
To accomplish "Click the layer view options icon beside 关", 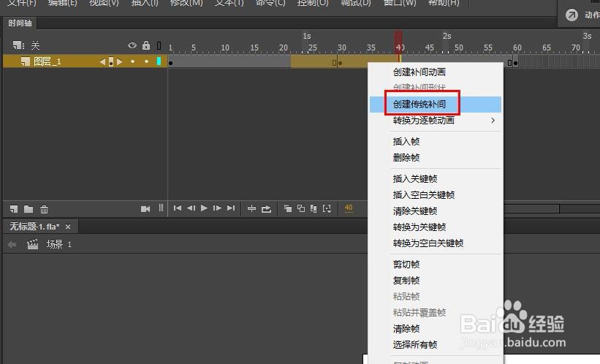I will (x=18, y=45).
